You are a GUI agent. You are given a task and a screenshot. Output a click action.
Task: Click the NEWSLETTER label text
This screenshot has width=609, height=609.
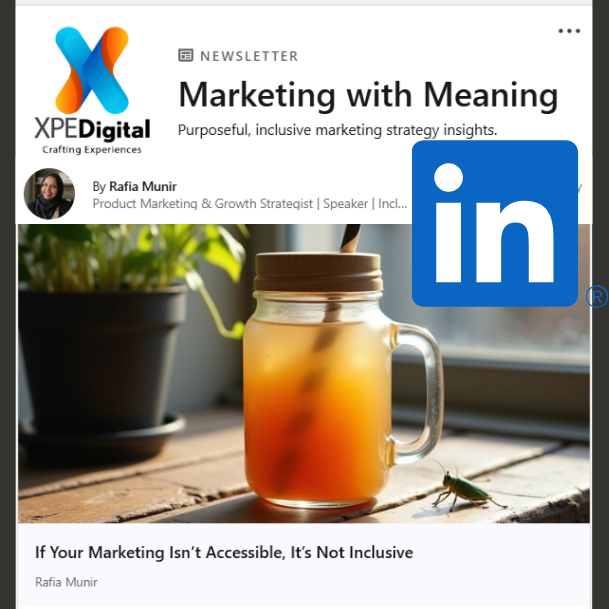[x=249, y=56]
